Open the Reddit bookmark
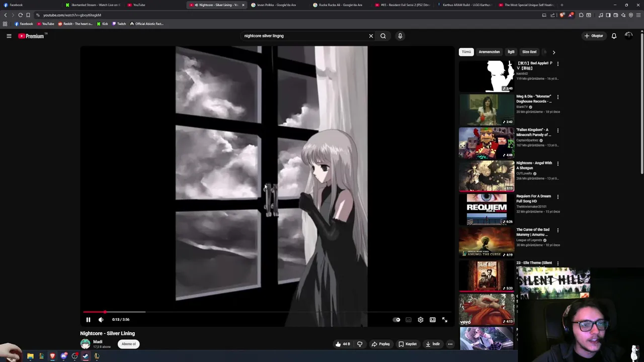644x362 pixels. (75, 24)
